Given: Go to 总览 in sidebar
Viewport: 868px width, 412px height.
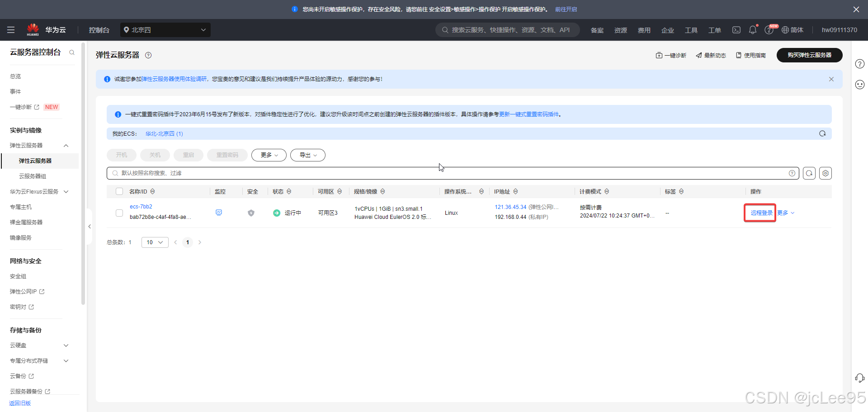Looking at the screenshot, I should click(15, 76).
